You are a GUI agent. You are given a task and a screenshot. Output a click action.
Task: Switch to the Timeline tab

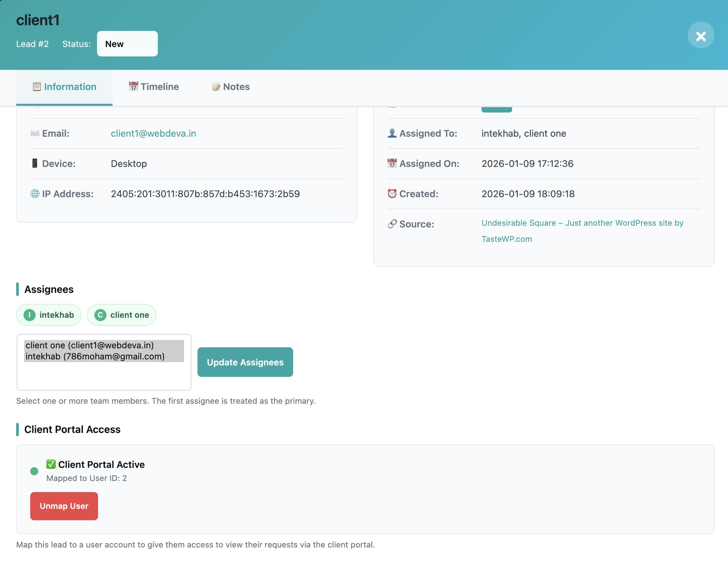[154, 87]
